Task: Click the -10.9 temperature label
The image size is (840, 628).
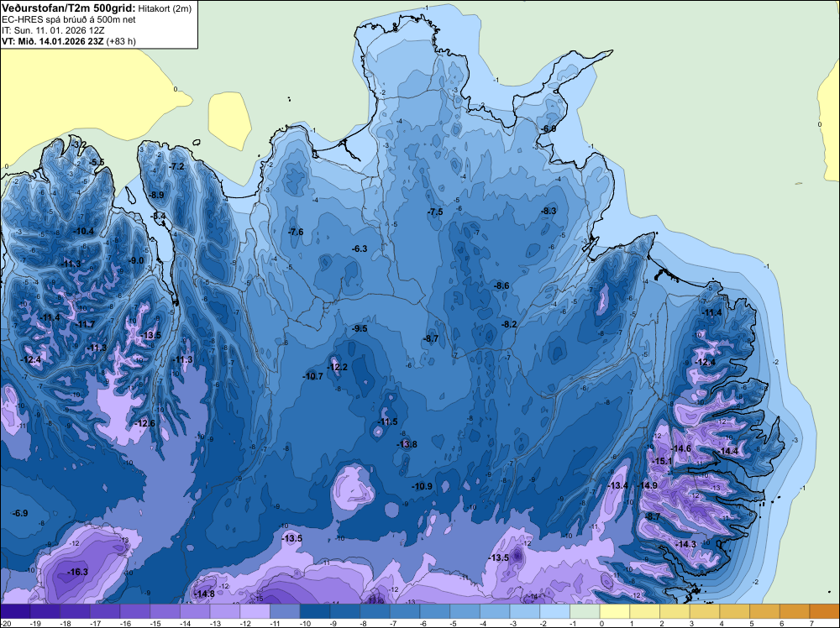Action: tap(422, 487)
